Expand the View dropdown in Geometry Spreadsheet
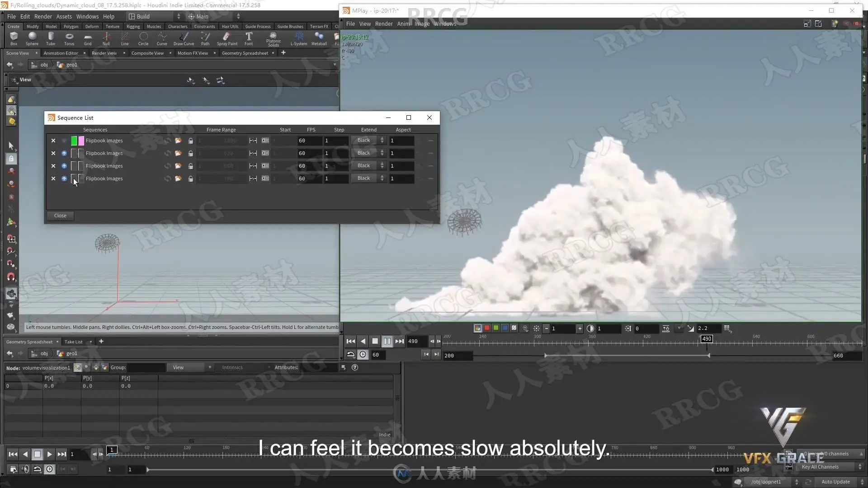This screenshot has width=868, height=488. click(190, 367)
